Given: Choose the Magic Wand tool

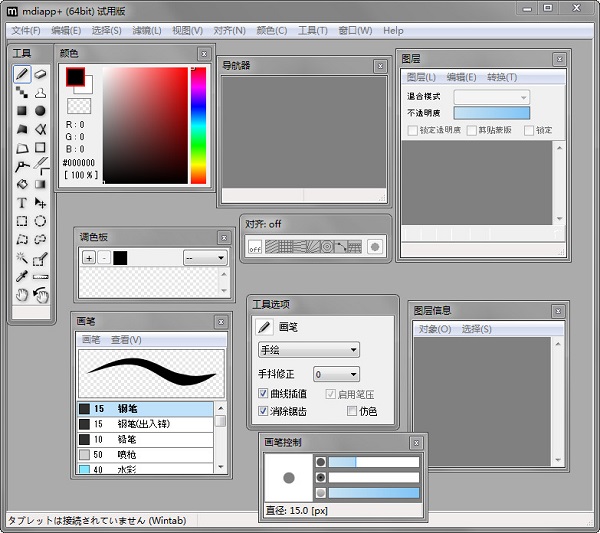Looking at the screenshot, I should tap(22, 258).
